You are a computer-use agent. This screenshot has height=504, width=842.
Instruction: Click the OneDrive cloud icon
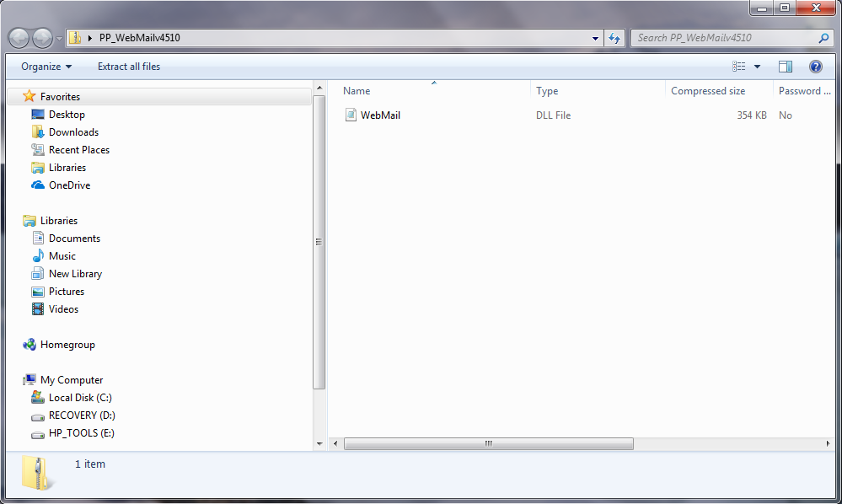[38, 185]
